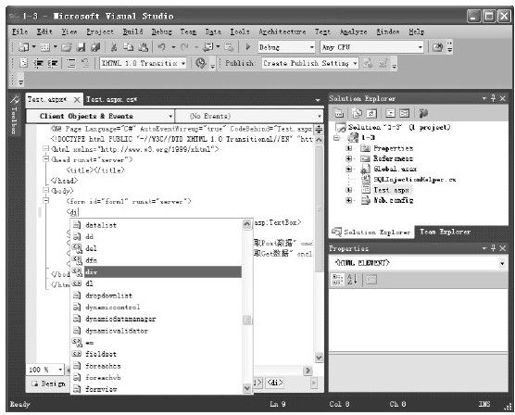
Task: Click the Open File toolbar icon
Action: 66,47
